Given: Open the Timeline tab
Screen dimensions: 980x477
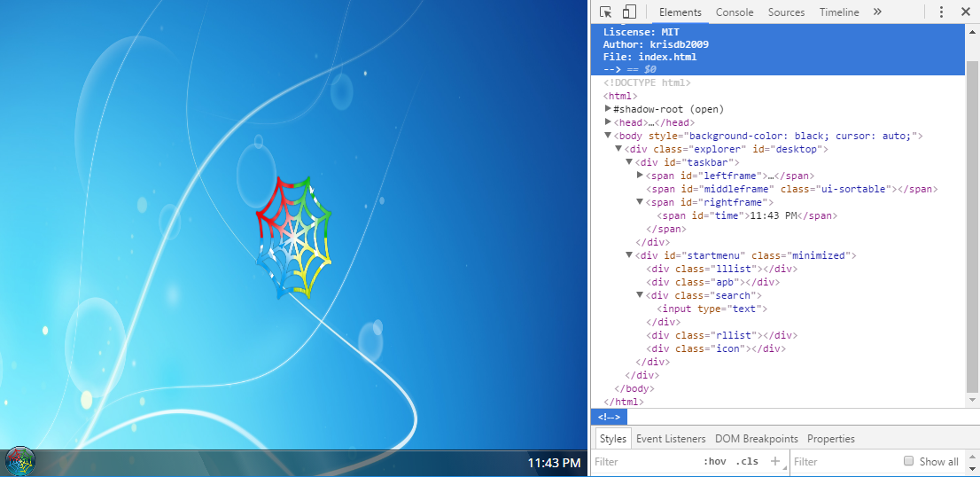Looking at the screenshot, I should tap(839, 12).
